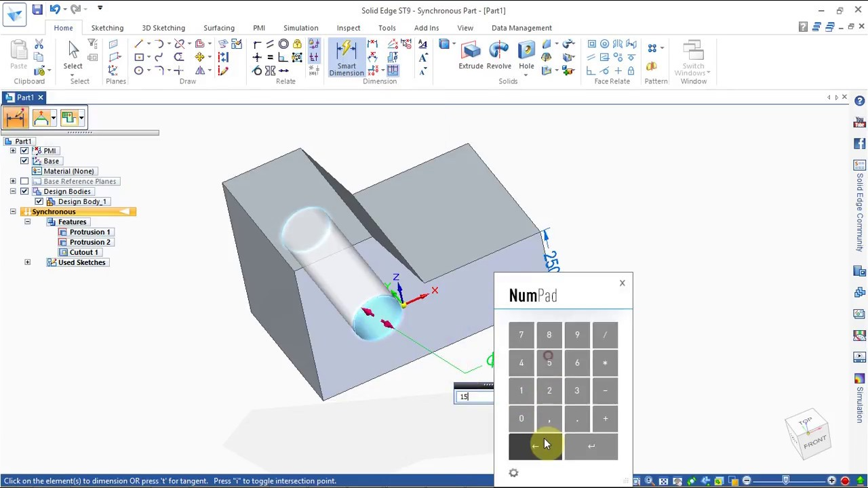Collapse the Design Bodies node
The height and width of the screenshot is (488, 868).
(13, 191)
